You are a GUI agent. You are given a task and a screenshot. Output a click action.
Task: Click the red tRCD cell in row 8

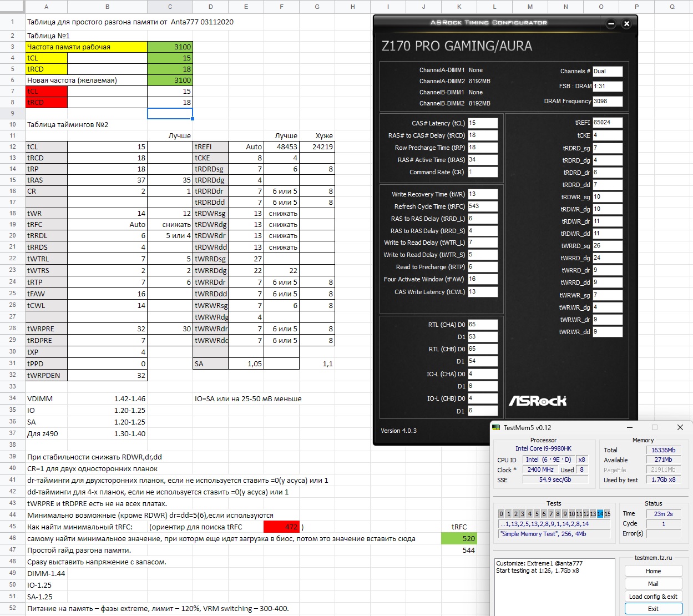click(x=46, y=102)
